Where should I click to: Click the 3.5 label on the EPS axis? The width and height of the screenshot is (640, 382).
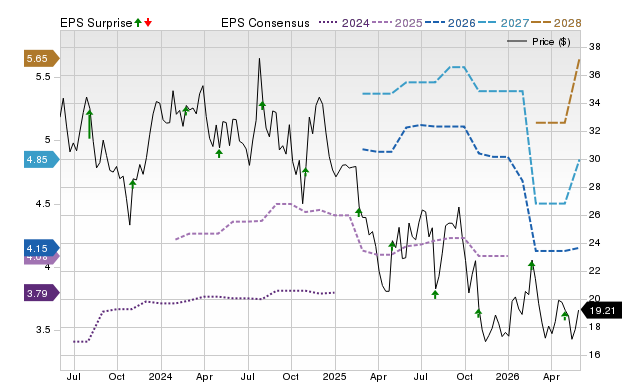[x=43, y=330]
